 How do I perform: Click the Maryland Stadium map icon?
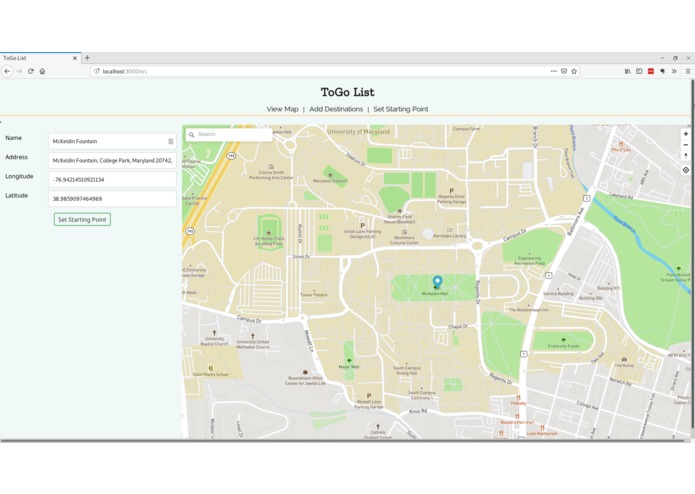pyautogui.click(x=330, y=175)
